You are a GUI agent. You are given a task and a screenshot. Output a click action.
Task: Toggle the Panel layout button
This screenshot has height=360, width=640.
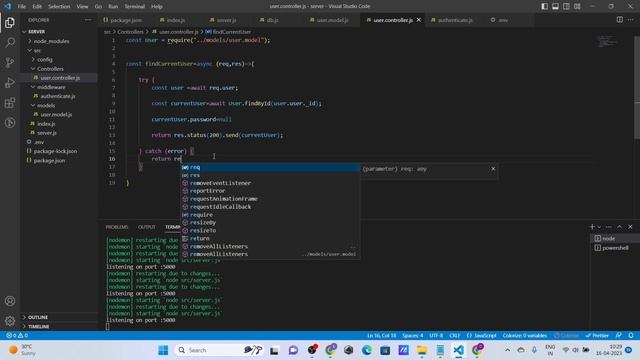coord(555,6)
